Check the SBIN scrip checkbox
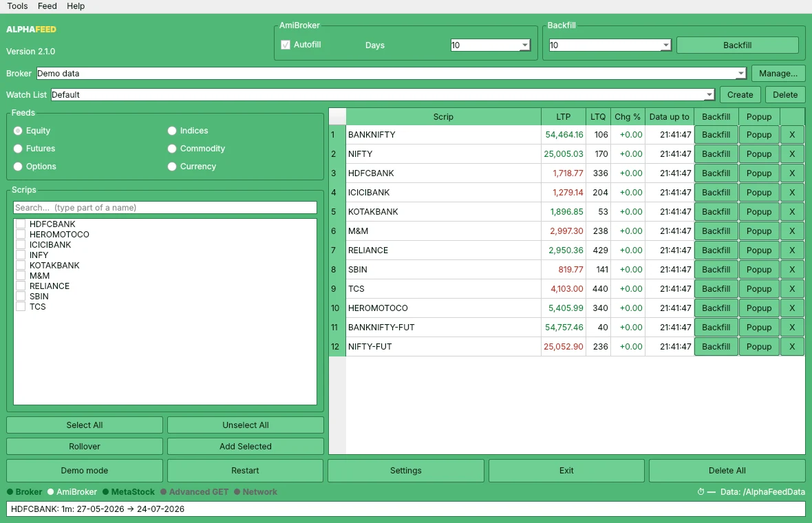The image size is (812, 523). coord(21,297)
